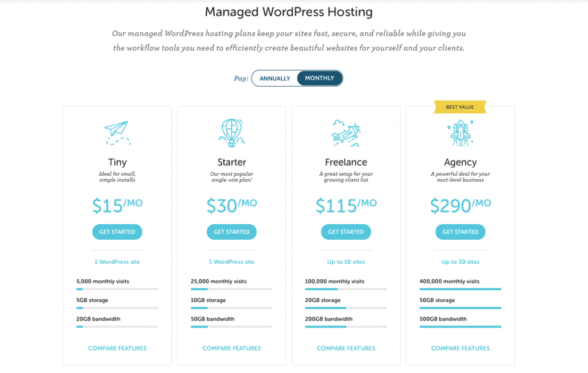Click the Tiny plan's 1 WordPress site text
588x373 pixels.
tap(117, 262)
